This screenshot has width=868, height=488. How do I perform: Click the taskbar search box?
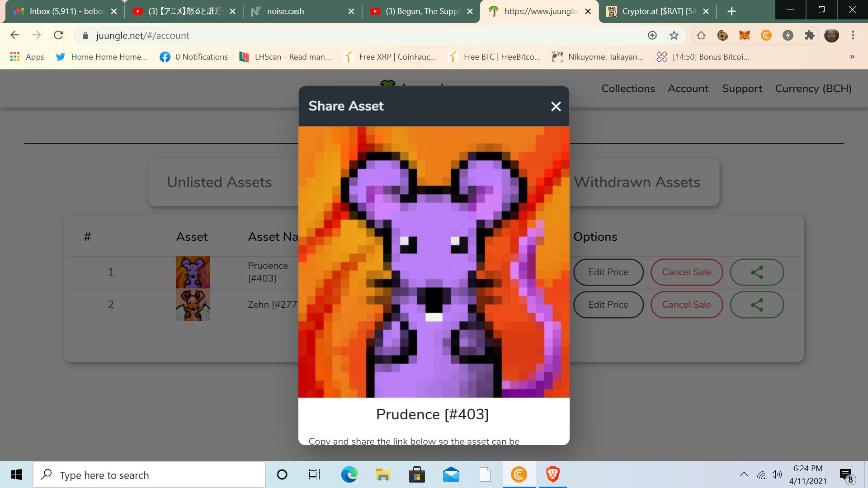(x=149, y=475)
